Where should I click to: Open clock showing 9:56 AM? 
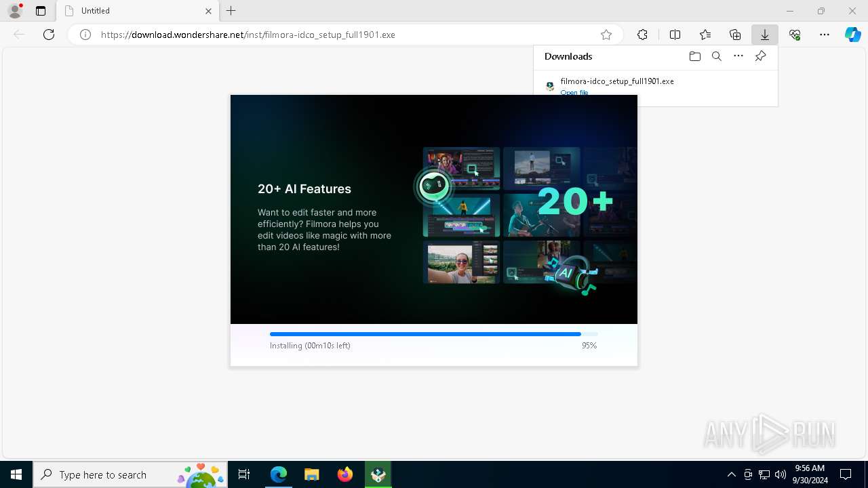coord(810,474)
